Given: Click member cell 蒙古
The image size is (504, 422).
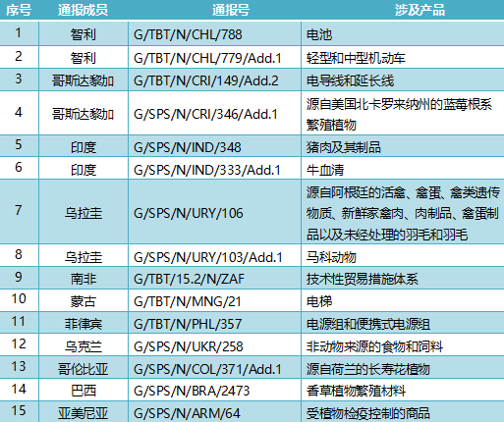Looking at the screenshot, I should pyautogui.click(x=84, y=301).
